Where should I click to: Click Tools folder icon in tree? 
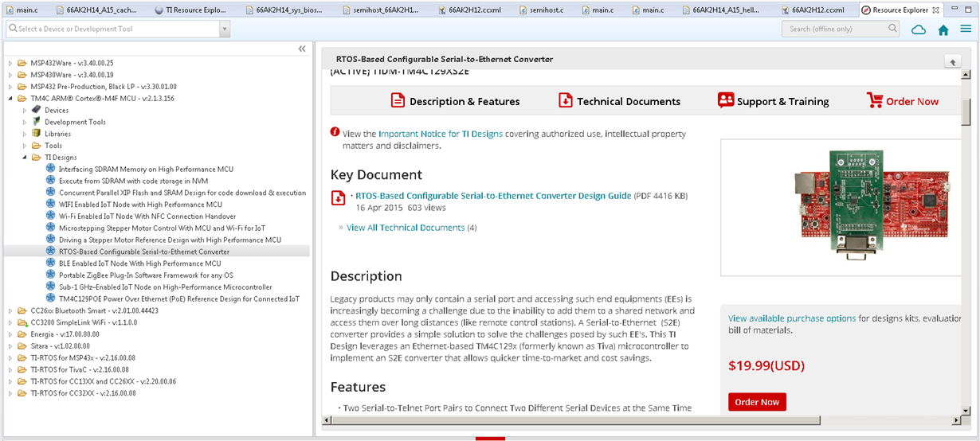click(36, 146)
